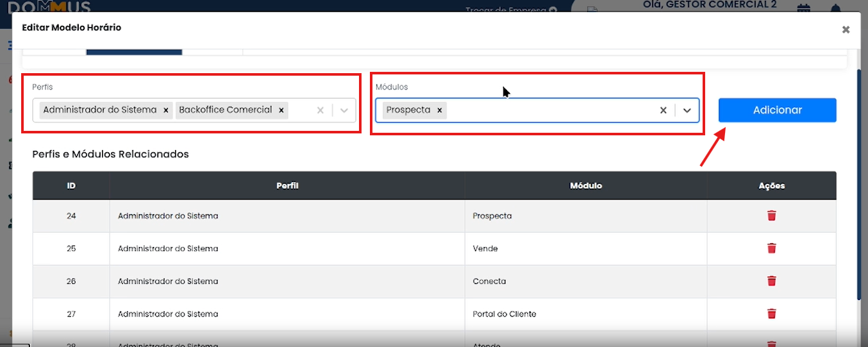Remove Backoffice Comercial chip from Perfis
This screenshot has width=868, height=347.
coord(281,110)
